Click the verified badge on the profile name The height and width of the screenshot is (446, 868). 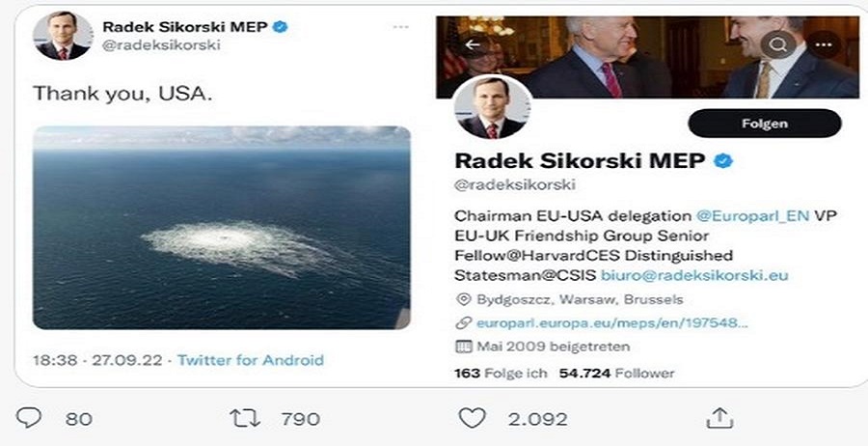point(721,159)
